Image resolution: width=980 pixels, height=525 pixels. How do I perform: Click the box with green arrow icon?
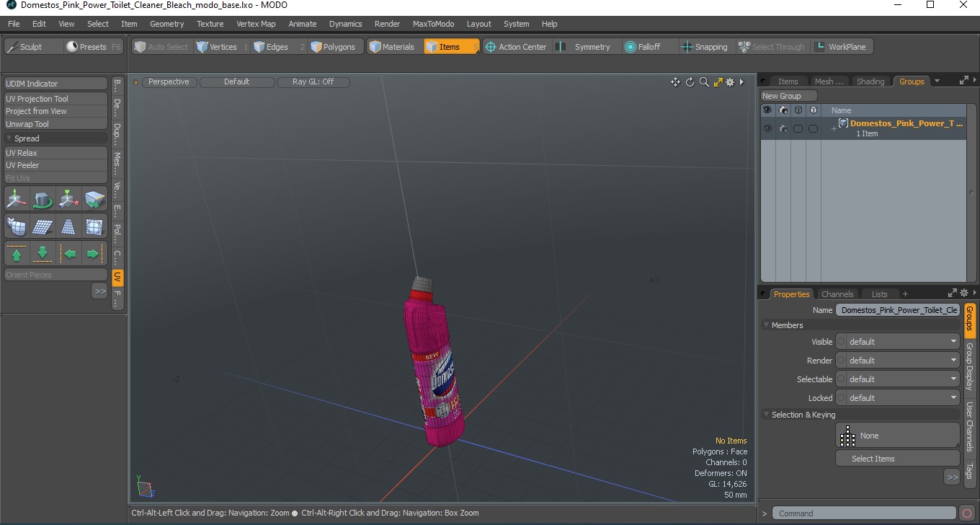(94, 199)
